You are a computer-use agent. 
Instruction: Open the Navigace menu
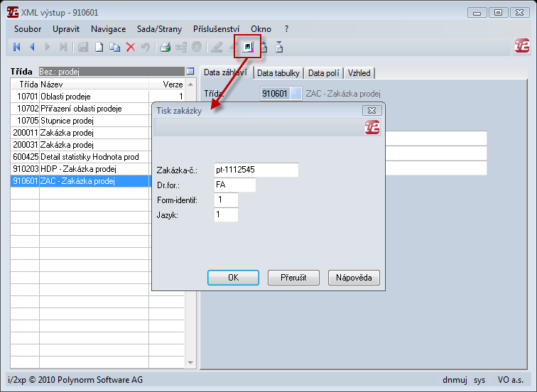[108, 29]
